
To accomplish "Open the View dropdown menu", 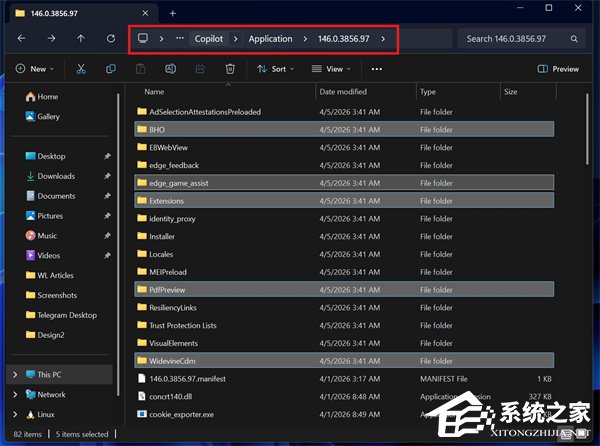I will (331, 69).
